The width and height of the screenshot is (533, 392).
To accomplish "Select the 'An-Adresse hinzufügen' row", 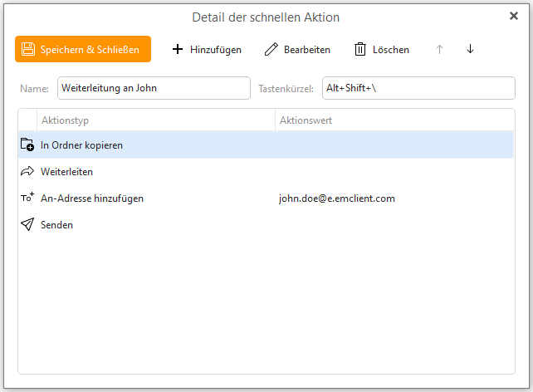I will click(x=266, y=198).
